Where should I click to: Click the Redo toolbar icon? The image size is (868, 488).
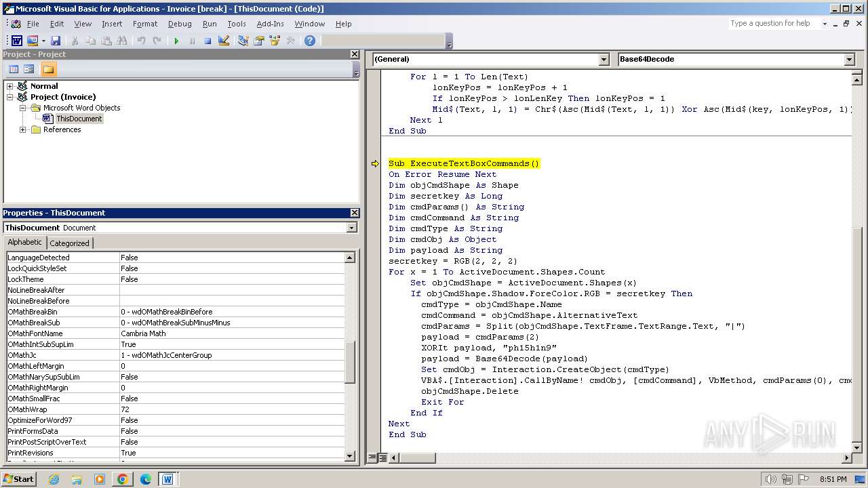(x=157, y=41)
